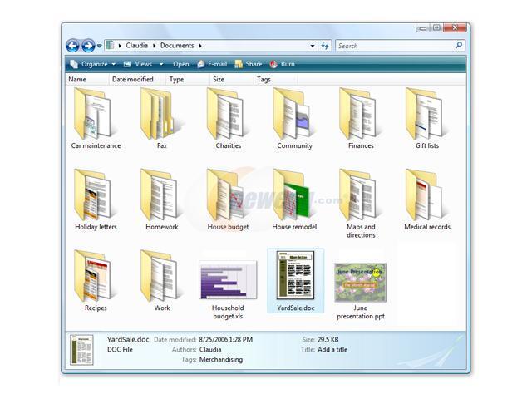This screenshot has width=532, height=399.
Task: Open the address bar history dropdown
Action: tap(313, 46)
